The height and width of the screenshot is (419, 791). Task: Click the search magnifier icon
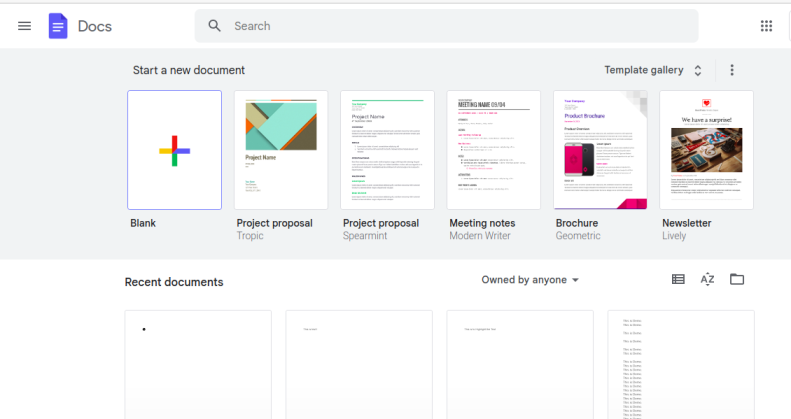point(214,26)
